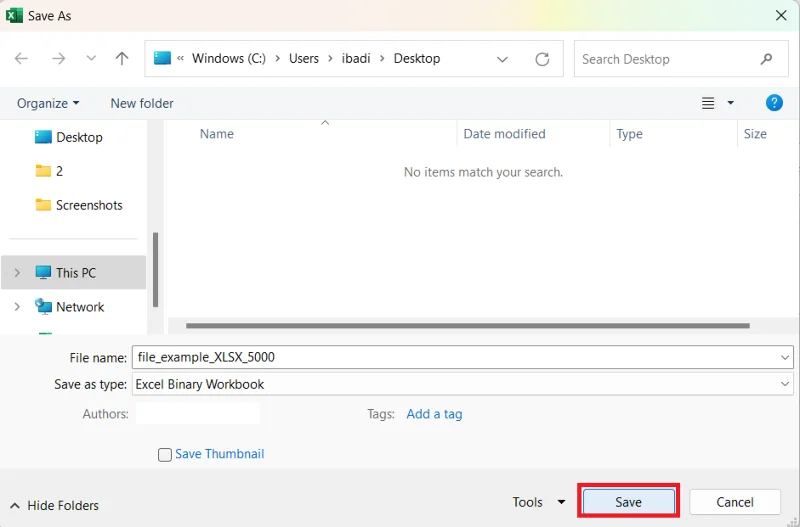
Task: Go up one folder level arrow
Action: click(x=121, y=59)
